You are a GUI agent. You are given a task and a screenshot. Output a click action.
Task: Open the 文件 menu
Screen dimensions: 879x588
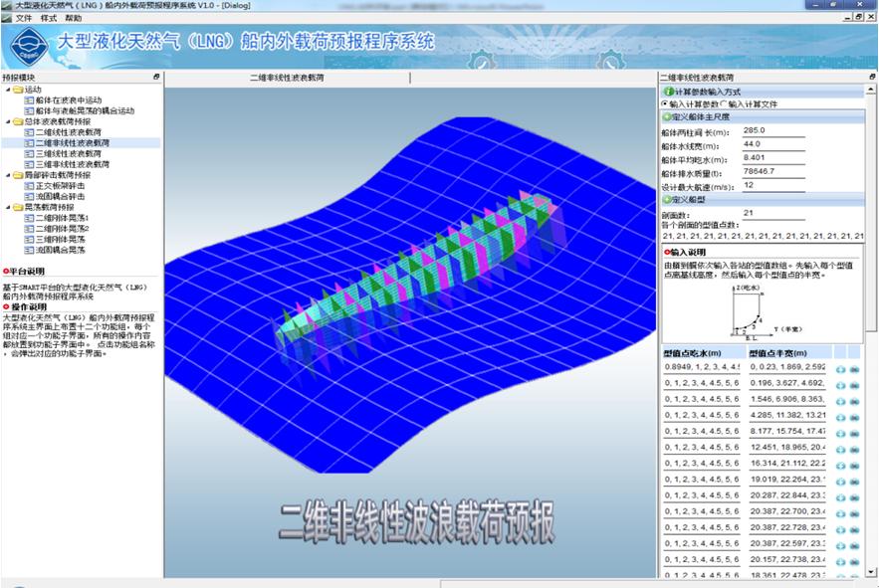point(24,18)
